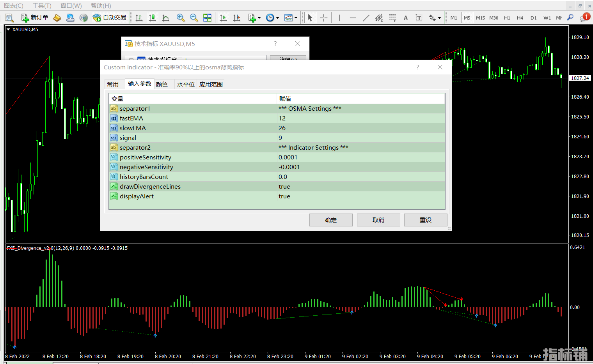Image resolution: width=593 pixels, height=364 pixels.
Task: Select the equidistant channel tool
Action: point(379,18)
